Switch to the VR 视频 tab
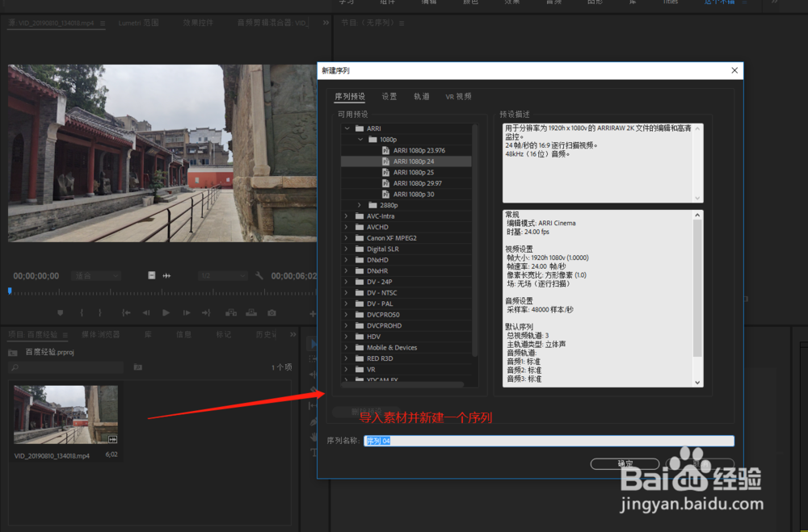 (459, 96)
